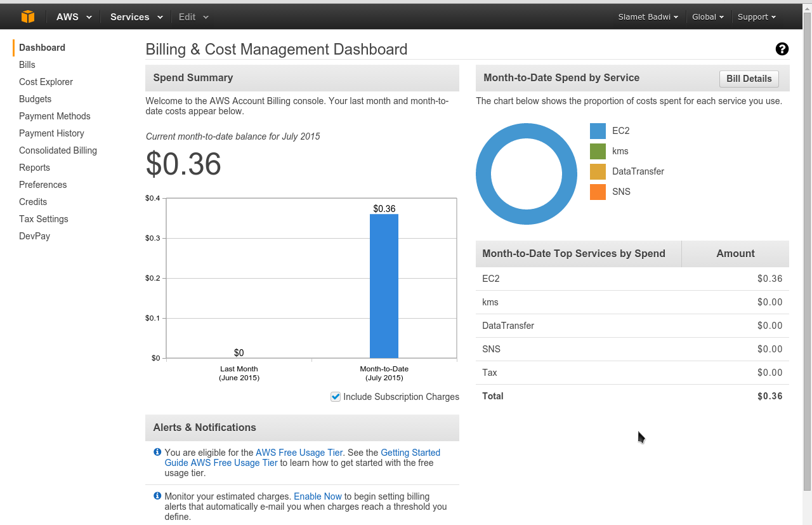812x525 pixels.
Task: Click the Month-to-Date (July 2015) axis label
Action: coord(384,373)
